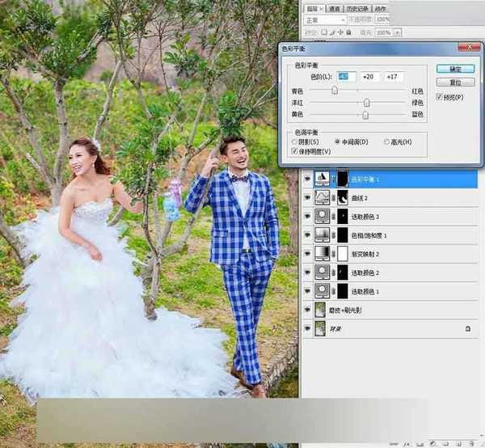
Task: Click the Curves 2 adjustment layer icon
Action: pos(322,197)
